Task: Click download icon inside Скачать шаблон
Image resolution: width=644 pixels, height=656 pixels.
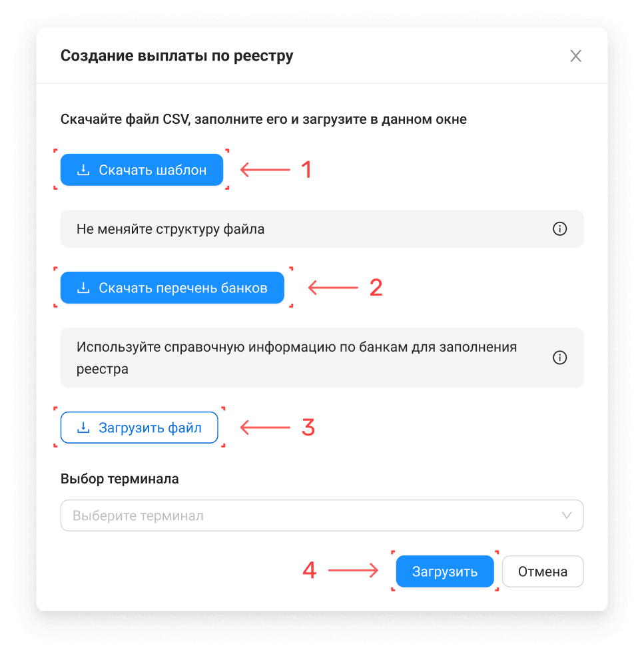Action: point(83,170)
